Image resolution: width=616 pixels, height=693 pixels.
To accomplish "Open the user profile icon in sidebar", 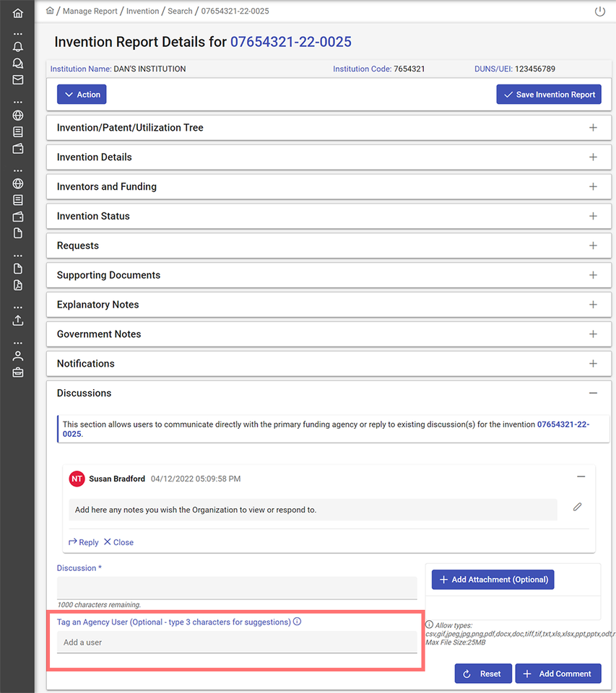I will pyautogui.click(x=17, y=355).
